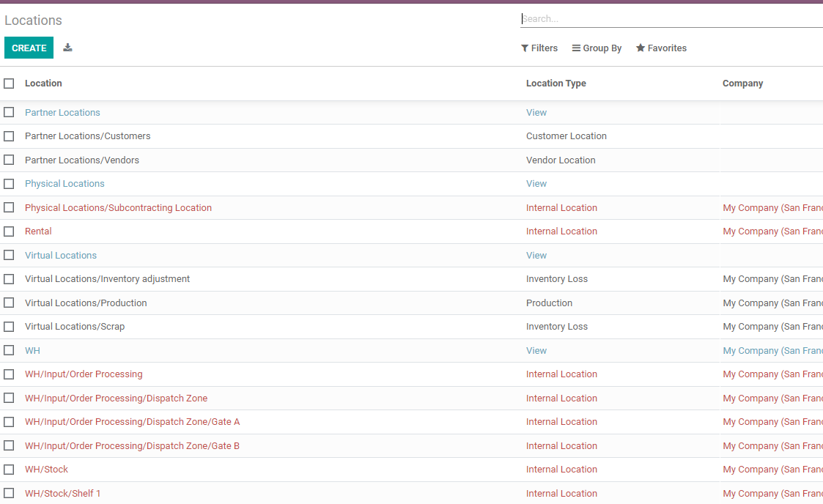Open the Group By dropdown
This screenshot has width=823, height=504.
click(597, 48)
